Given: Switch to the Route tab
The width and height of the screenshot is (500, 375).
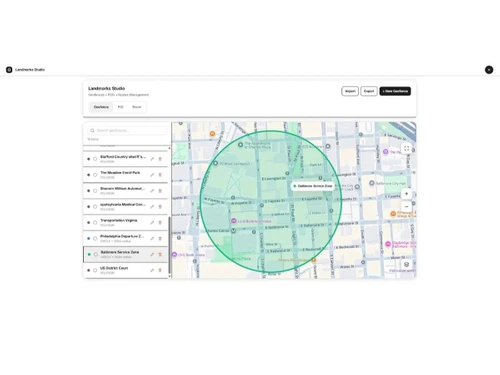Looking at the screenshot, I should [137, 107].
